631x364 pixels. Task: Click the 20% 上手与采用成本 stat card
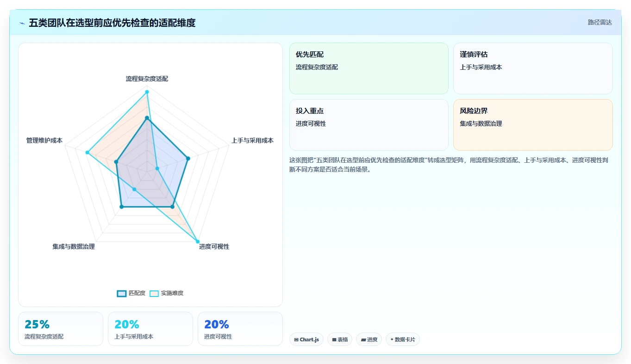pos(150,329)
